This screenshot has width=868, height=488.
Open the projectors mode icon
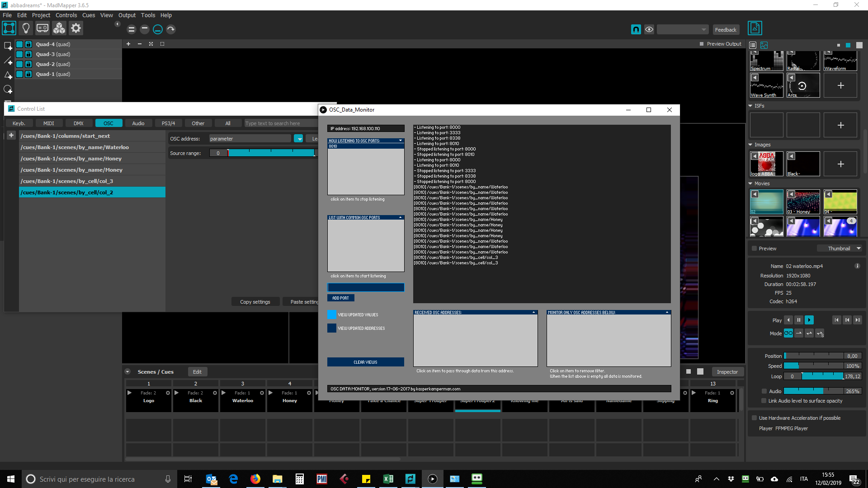point(42,28)
